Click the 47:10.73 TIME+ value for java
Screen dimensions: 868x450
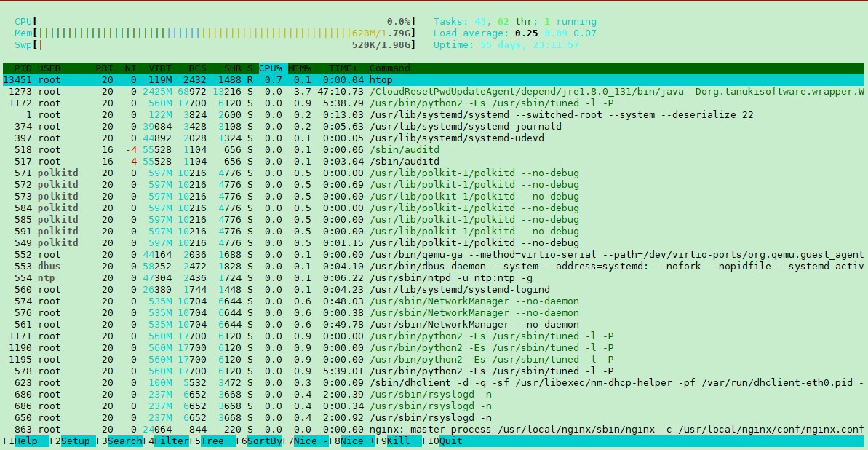[x=341, y=92]
